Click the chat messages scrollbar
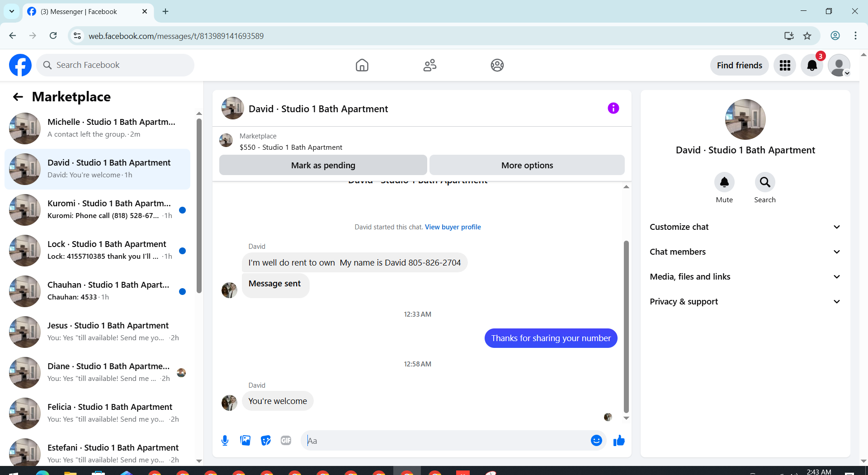 pyautogui.click(x=626, y=326)
